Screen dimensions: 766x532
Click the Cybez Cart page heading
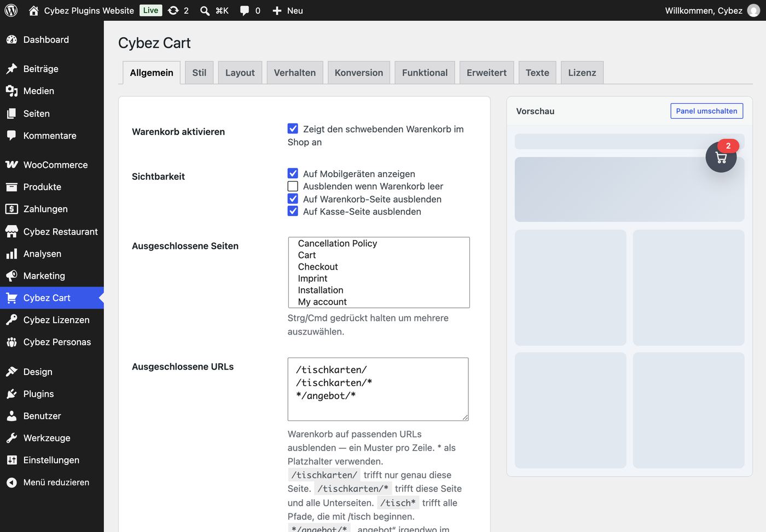click(x=154, y=43)
